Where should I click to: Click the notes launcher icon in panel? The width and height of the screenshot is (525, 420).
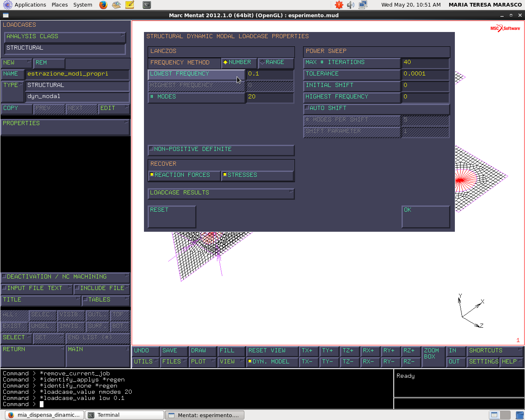130,5
